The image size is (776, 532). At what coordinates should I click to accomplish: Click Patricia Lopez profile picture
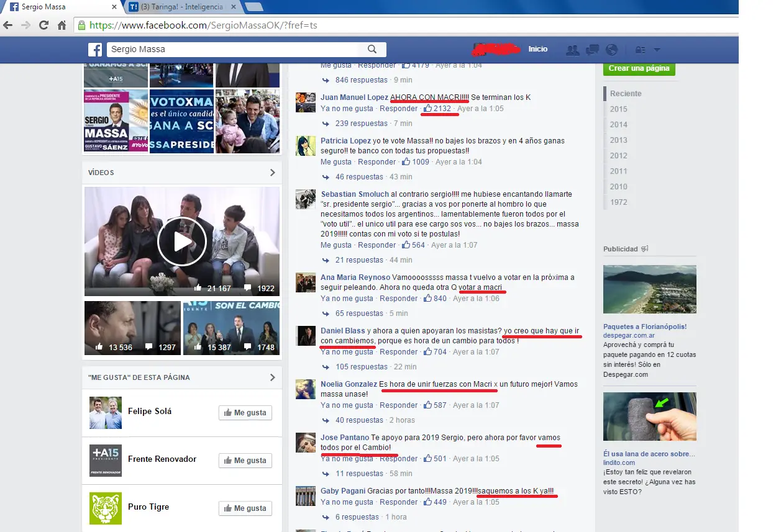306,146
